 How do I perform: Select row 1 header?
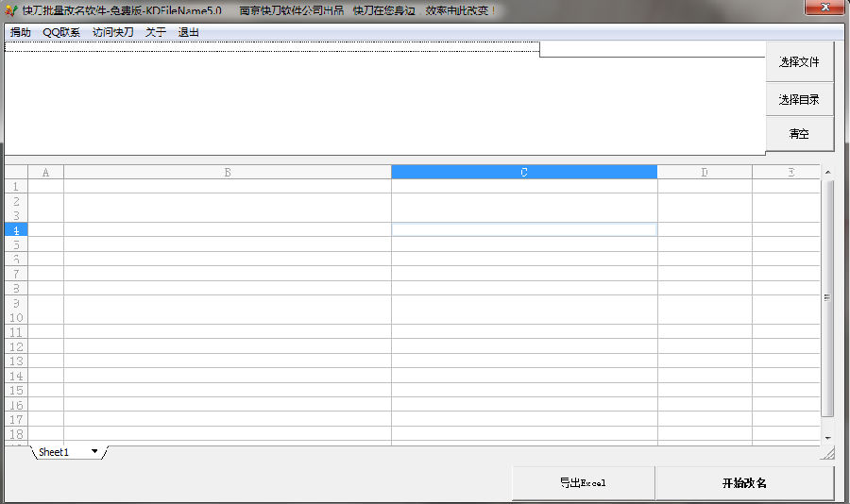coord(16,187)
